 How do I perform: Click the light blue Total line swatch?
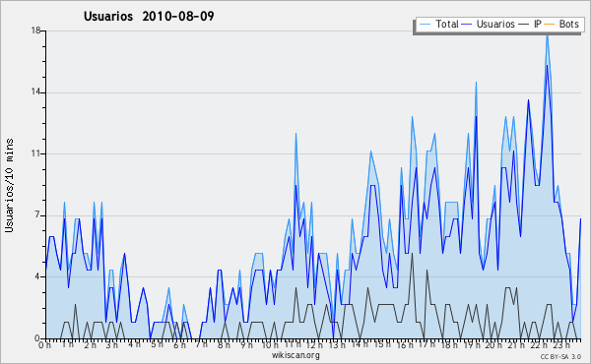click(425, 25)
